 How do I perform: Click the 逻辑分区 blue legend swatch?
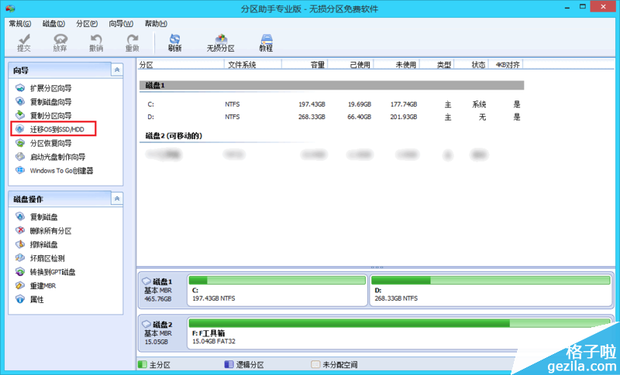(x=229, y=364)
